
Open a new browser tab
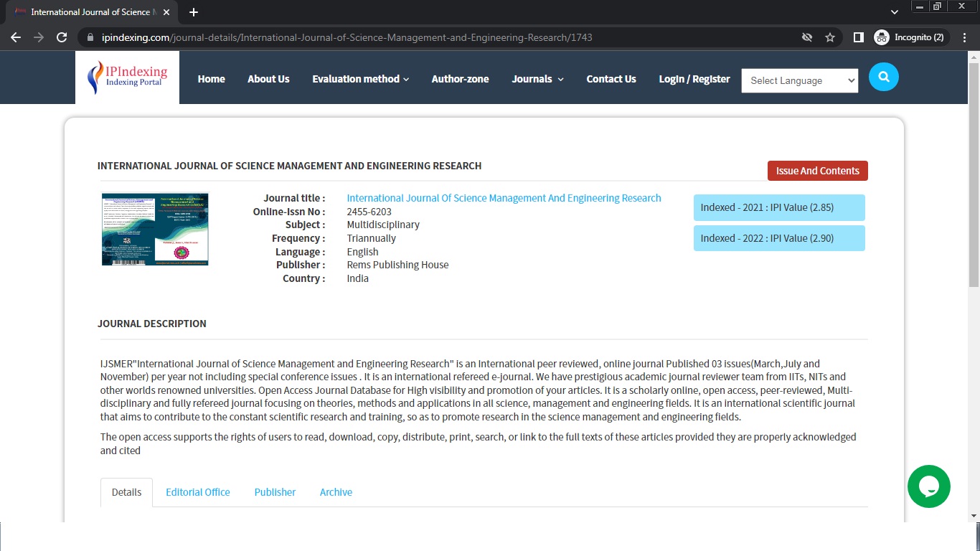tap(194, 12)
